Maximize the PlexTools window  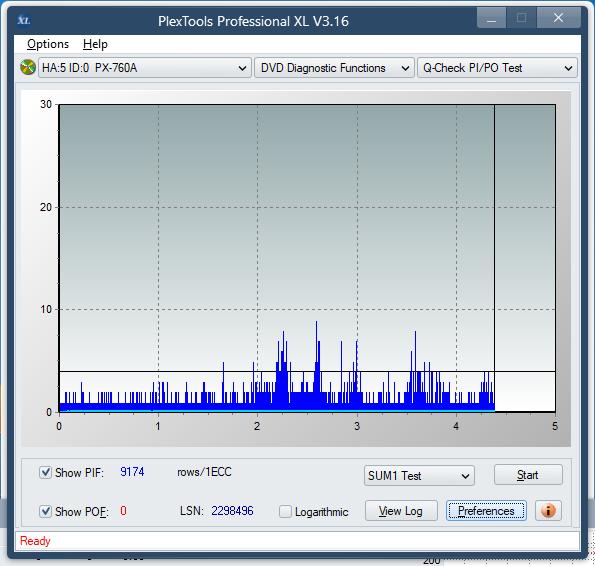(521, 18)
